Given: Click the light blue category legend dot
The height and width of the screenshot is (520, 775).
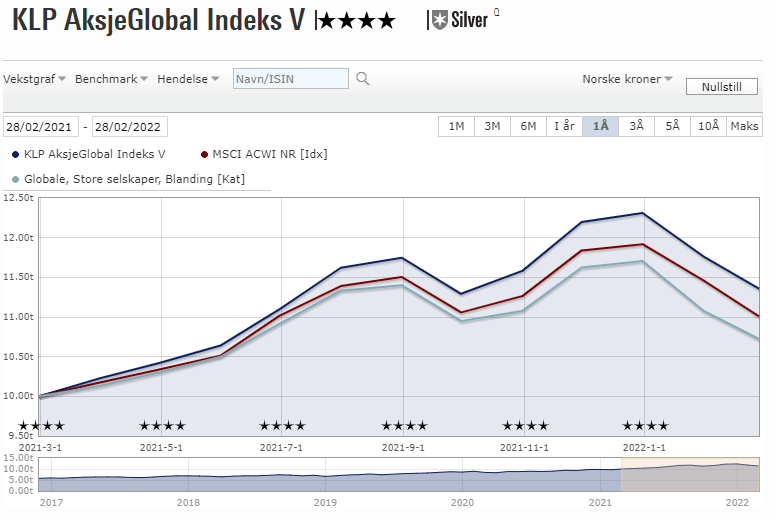Looking at the screenshot, I should coord(15,179).
